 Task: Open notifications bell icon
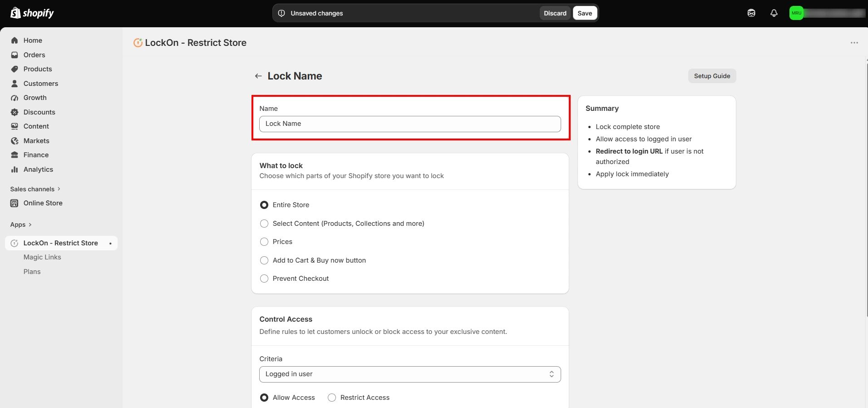pyautogui.click(x=774, y=13)
